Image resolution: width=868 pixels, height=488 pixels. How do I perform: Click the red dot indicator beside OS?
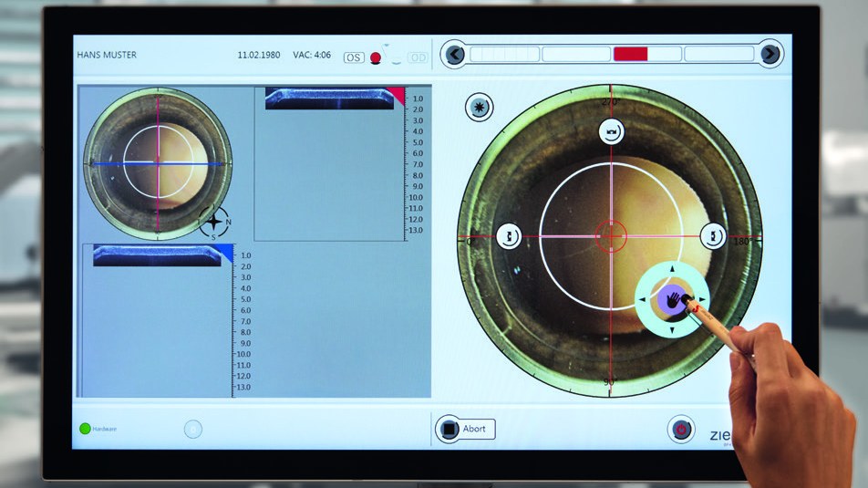click(376, 57)
